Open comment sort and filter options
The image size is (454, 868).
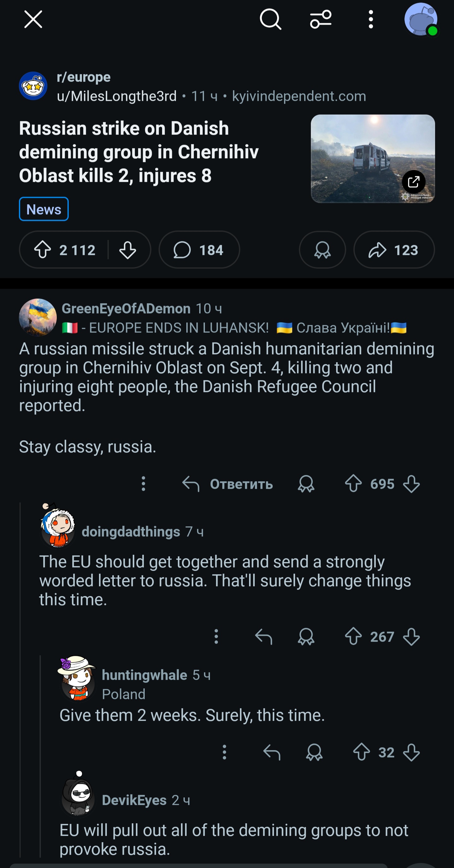321,20
